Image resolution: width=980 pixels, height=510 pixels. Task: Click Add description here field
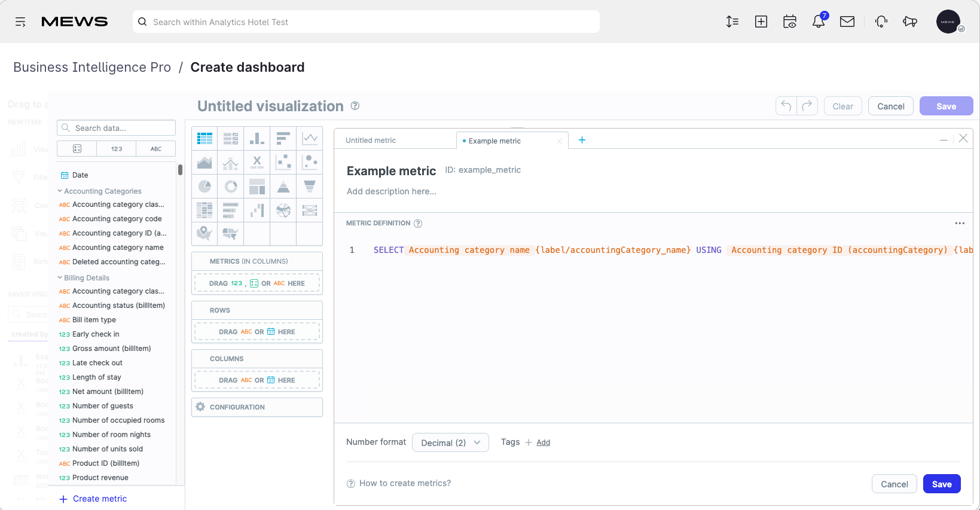click(x=392, y=191)
